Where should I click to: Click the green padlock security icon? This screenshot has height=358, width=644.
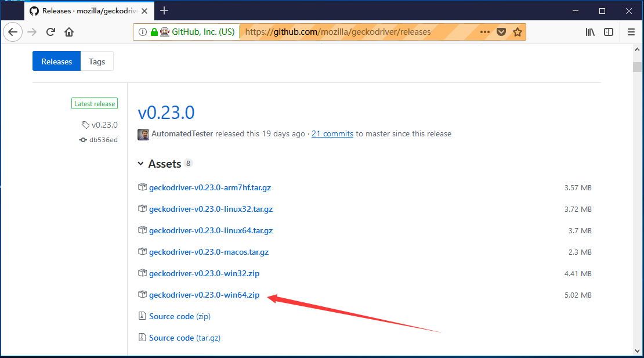tap(154, 32)
